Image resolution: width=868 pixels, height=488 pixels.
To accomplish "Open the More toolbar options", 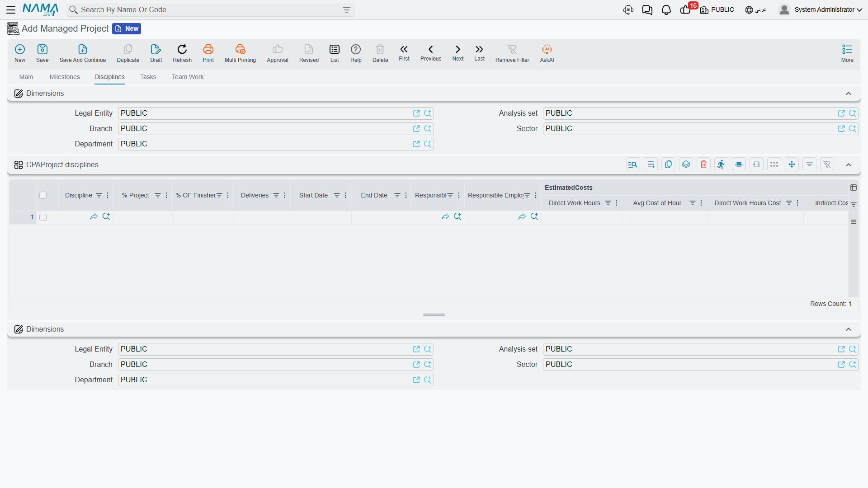I will point(847,53).
